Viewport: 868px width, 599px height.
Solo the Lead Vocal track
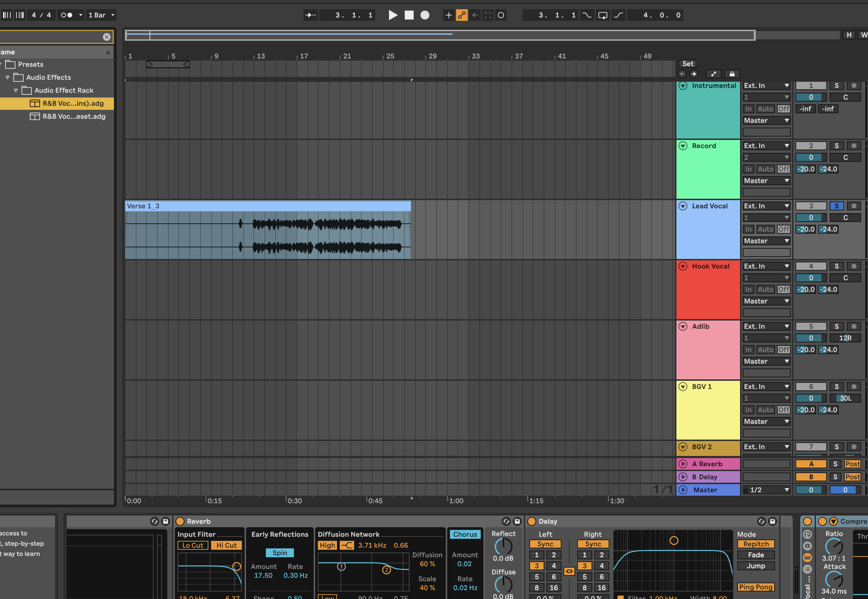tap(836, 206)
